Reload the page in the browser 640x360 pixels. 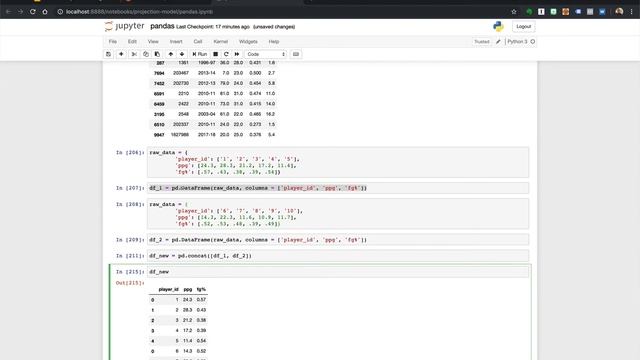tap(33, 12)
